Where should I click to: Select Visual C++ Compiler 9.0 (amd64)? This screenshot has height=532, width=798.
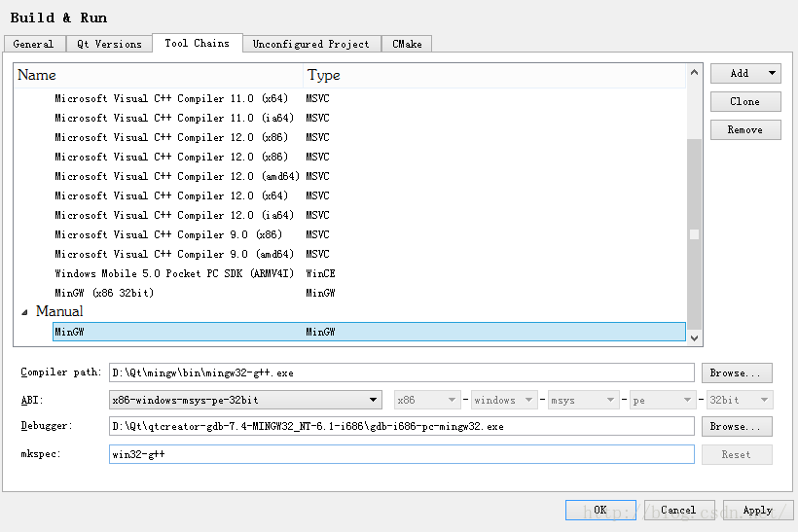tap(369, 254)
